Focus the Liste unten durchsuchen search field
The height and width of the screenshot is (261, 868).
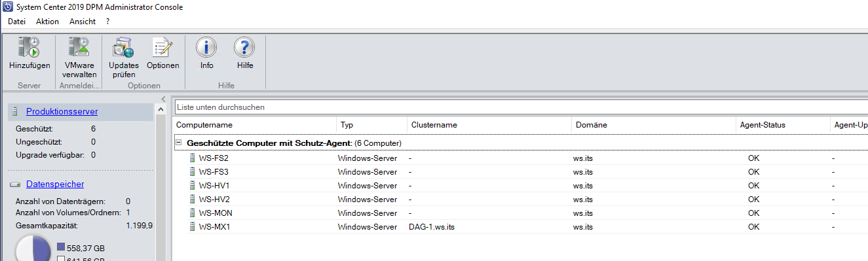point(521,107)
